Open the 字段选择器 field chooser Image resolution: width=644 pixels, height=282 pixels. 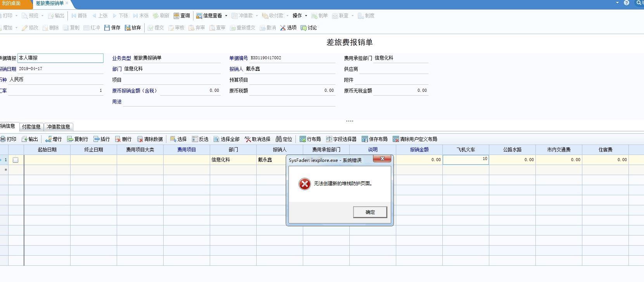pos(341,139)
